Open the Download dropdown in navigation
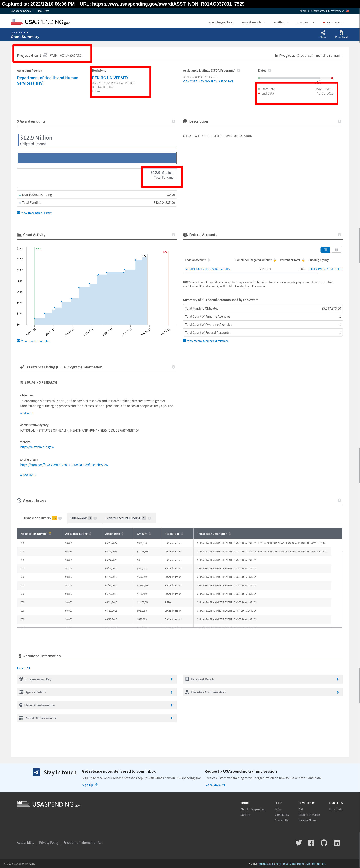Image resolution: width=360 pixels, height=868 pixels. pyautogui.click(x=305, y=22)
